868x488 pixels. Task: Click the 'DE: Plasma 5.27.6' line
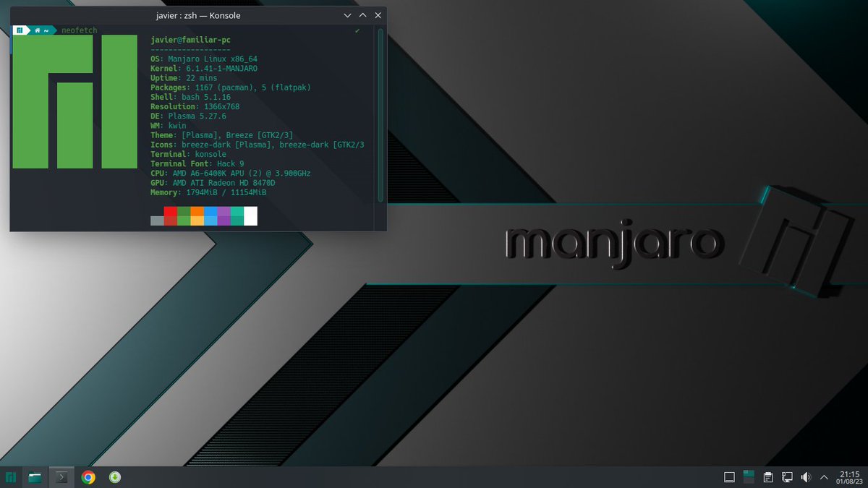(x=189, y=116)
